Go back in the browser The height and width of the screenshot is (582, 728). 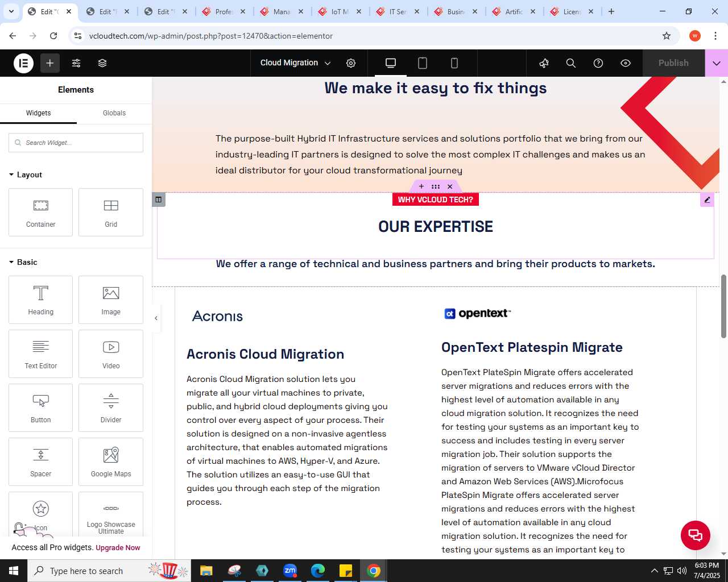tap(13, 36)
